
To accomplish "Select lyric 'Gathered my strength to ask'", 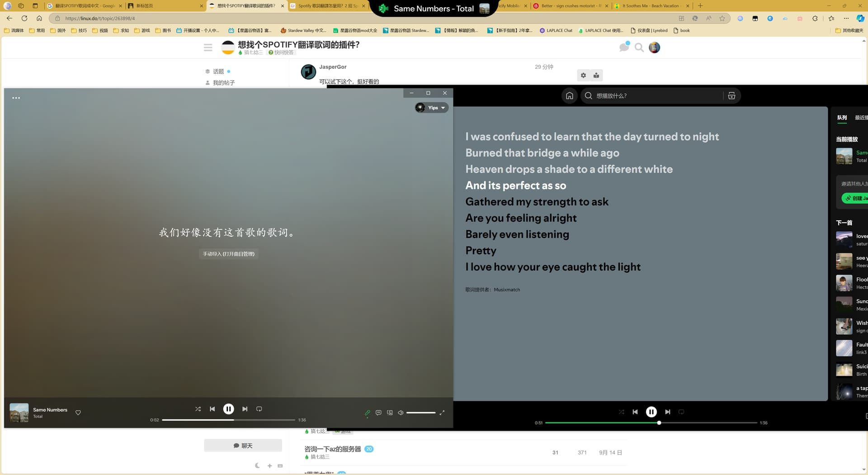I will [537, 202].
